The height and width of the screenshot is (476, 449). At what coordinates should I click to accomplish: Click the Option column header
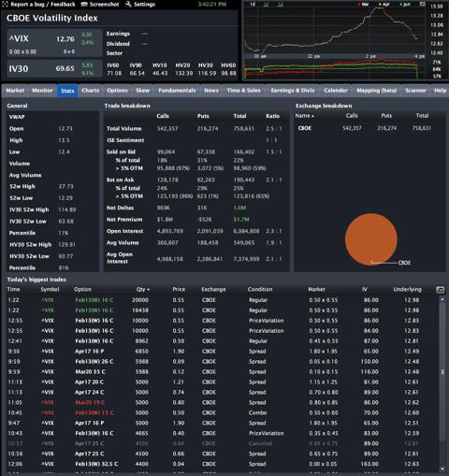click(83, 289)
